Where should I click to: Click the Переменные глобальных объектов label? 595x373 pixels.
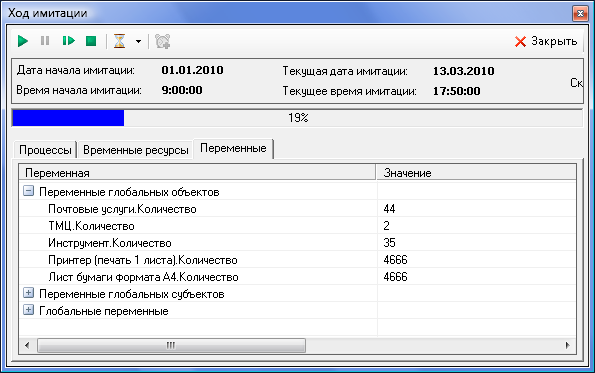coord(129,192)
